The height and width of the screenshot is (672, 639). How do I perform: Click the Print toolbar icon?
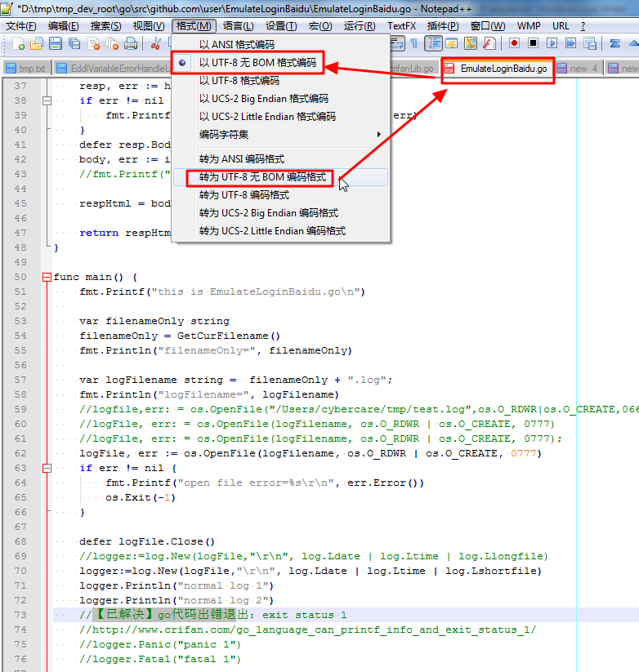pos(131,44)
